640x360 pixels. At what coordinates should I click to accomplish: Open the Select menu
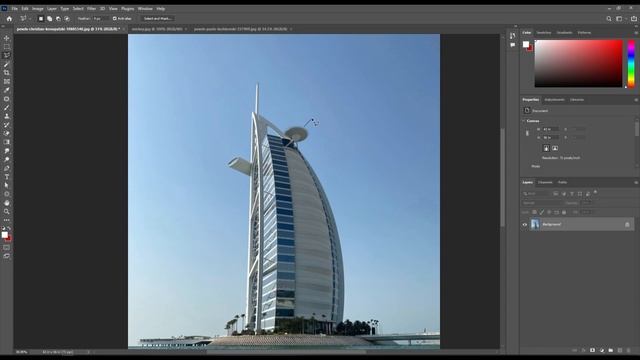78,9
